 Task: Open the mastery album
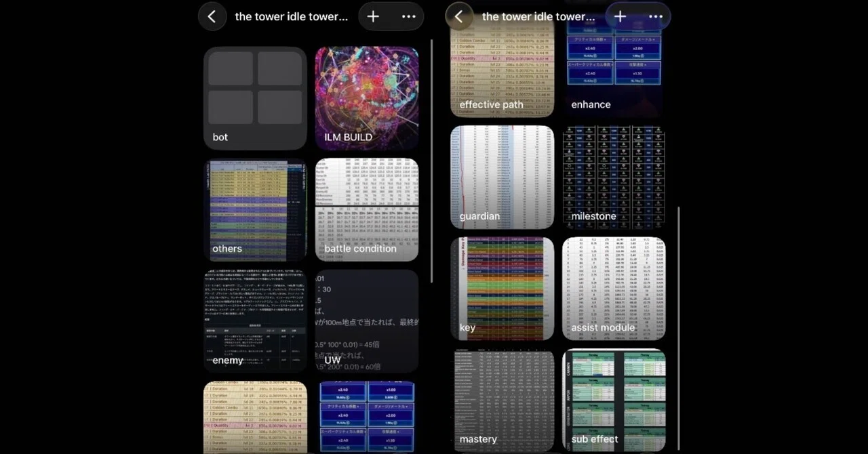502,400
